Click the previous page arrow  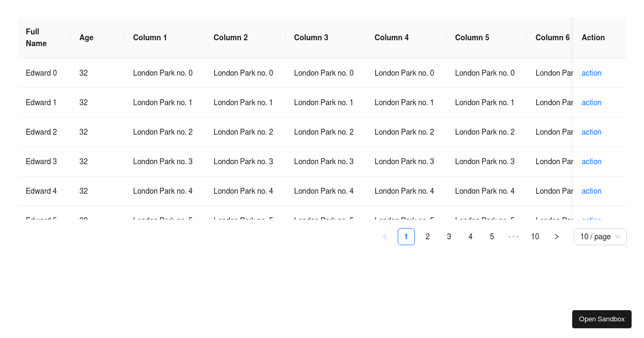tap(384, 236)
